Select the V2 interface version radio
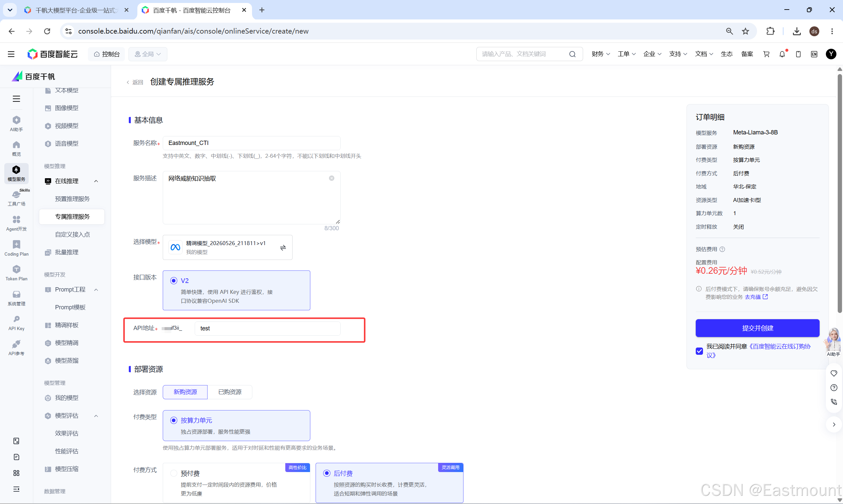843x504 pixels. click(x=174, y=281)
